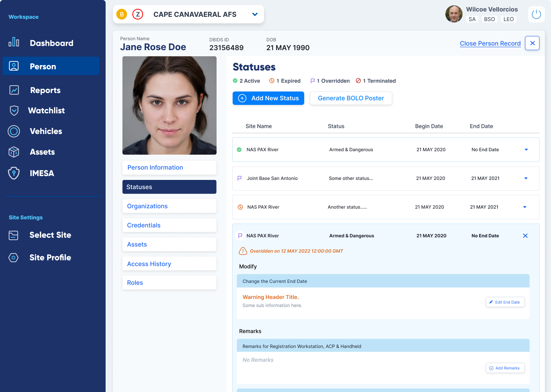Expand the Joint Base San Antonio row

[x=526, y=178]
